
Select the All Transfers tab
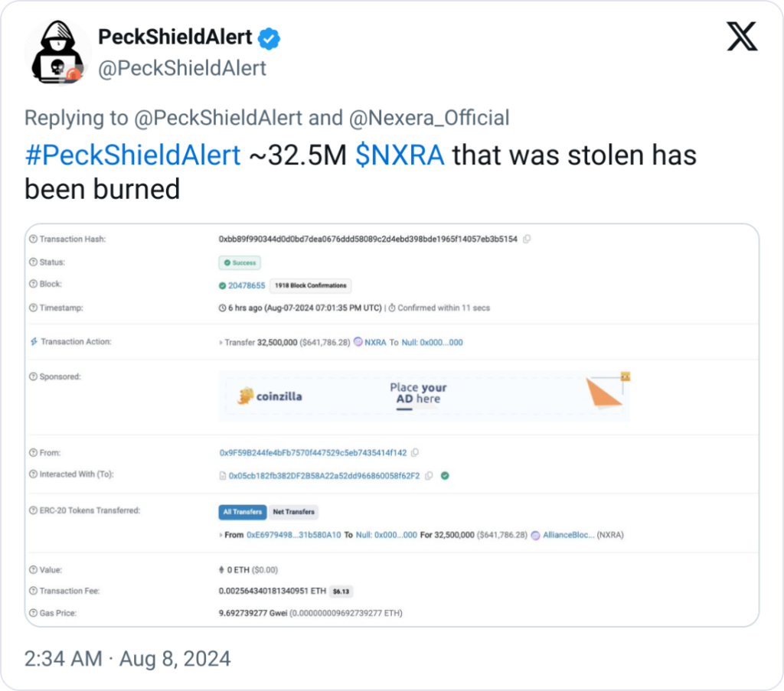tap(242, 512)
